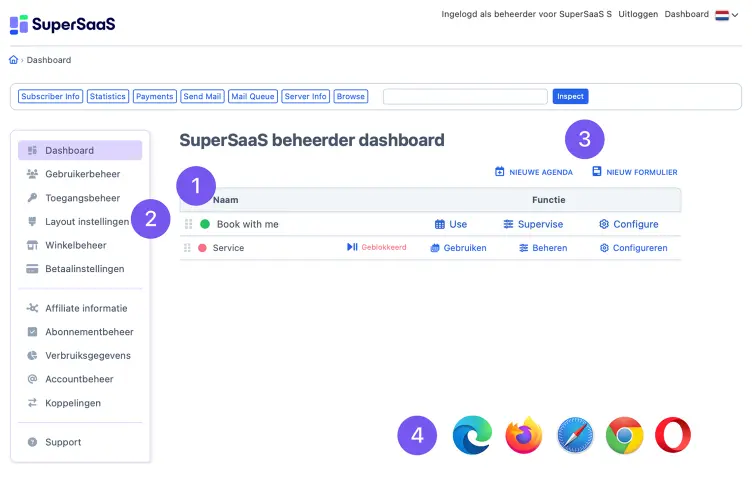This screenshot has width=752, height=492.
Task: Click the Winkelbeheer shop icon
Action: (32, 245)
